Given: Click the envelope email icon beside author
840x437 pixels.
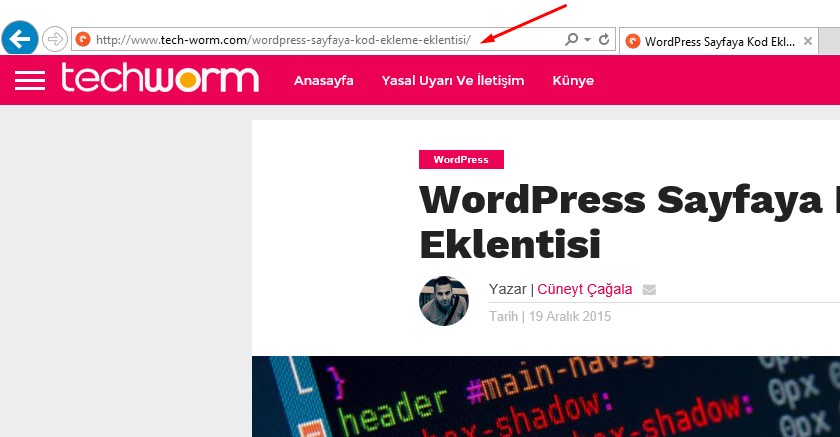Looking at the screenshot, I should 649,290.
